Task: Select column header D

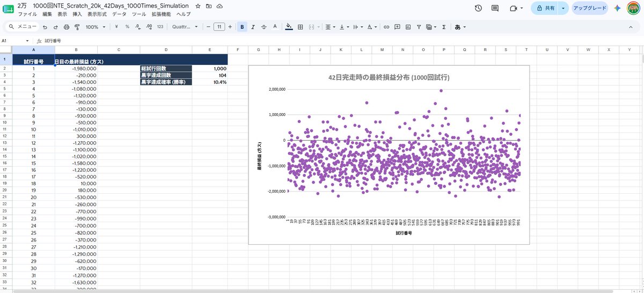Action: click(x=166, y=49)
